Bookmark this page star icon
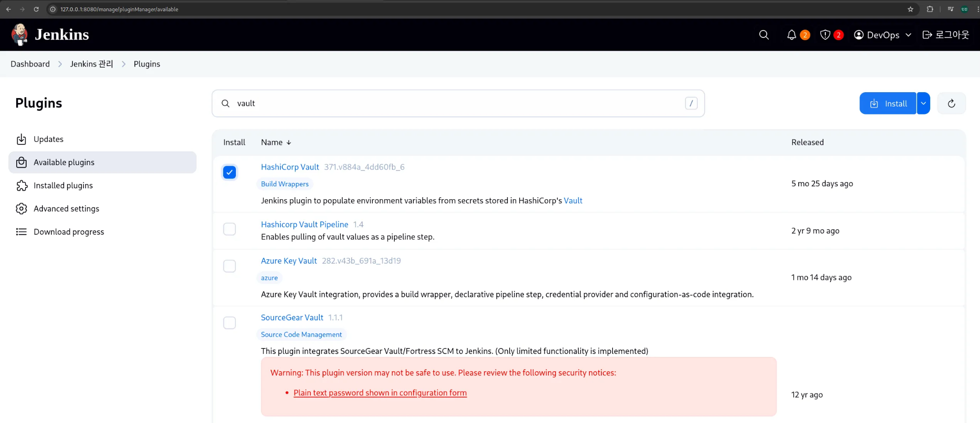This screenshot has width=980, height=423. [x=911, y=9]
